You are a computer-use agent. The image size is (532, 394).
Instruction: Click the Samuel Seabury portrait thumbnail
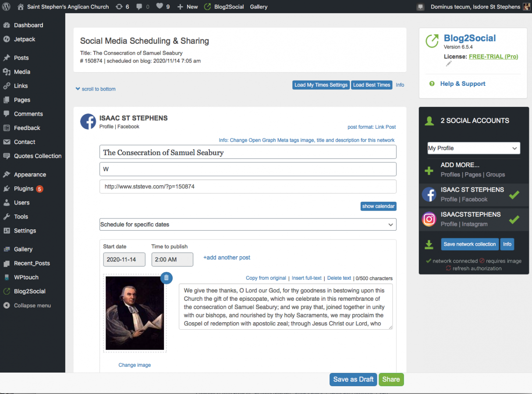[x=135, y=313]
